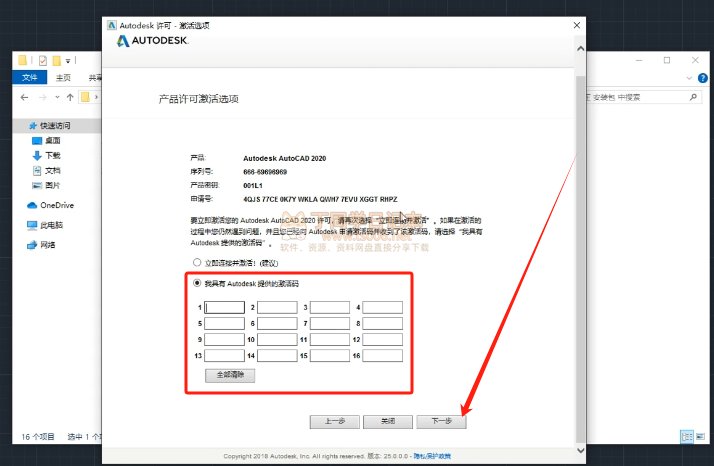Close the Autodesk license dialog window
This screenshot has height=466, width=714.
click(x=576, y=26)
